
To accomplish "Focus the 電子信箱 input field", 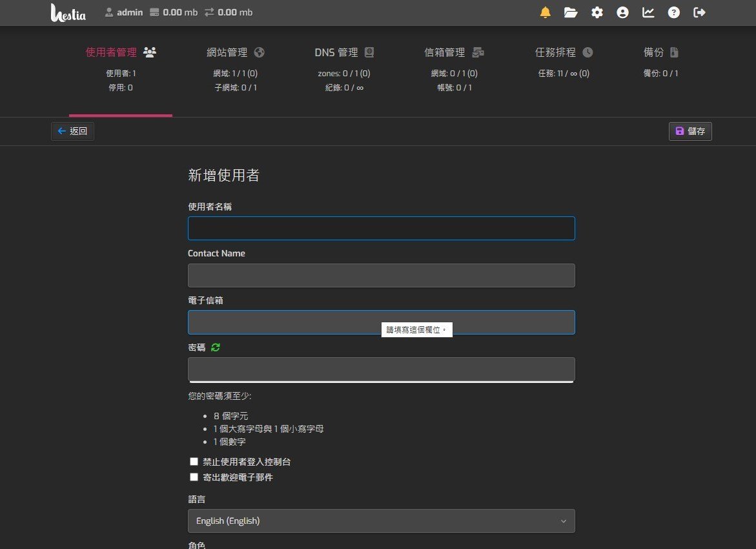I will [382, 322].
